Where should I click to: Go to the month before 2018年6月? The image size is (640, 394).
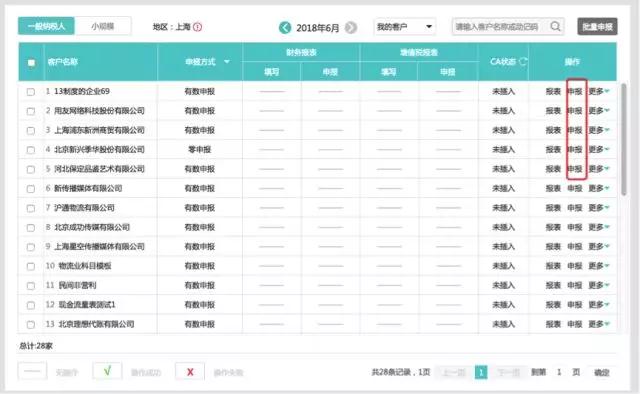click(285, 27)
